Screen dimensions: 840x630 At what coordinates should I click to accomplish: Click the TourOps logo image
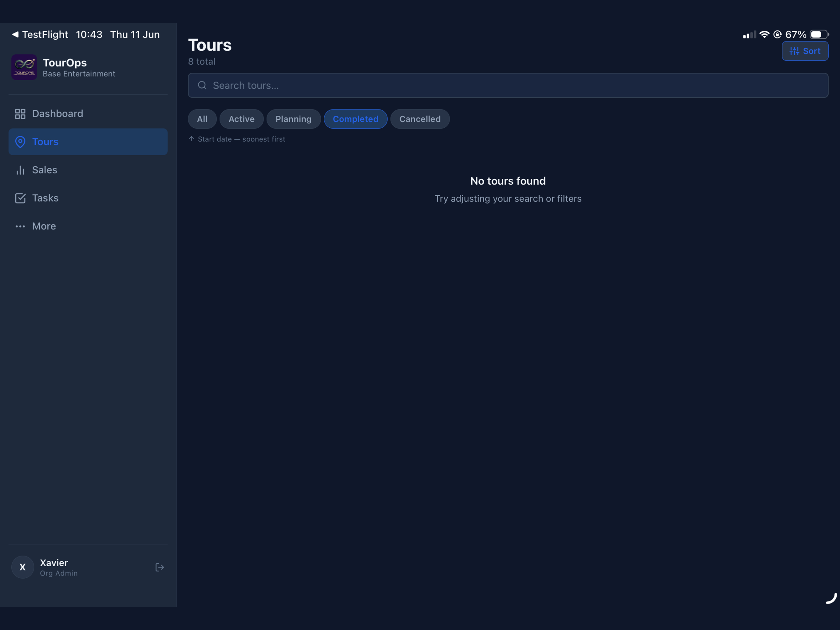coord(24,67)
